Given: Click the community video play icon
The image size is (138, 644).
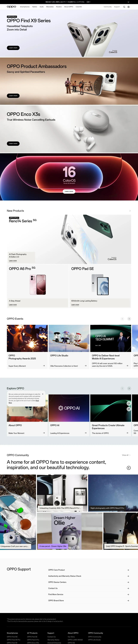Looking at the screenshot, I should [129, 468].
